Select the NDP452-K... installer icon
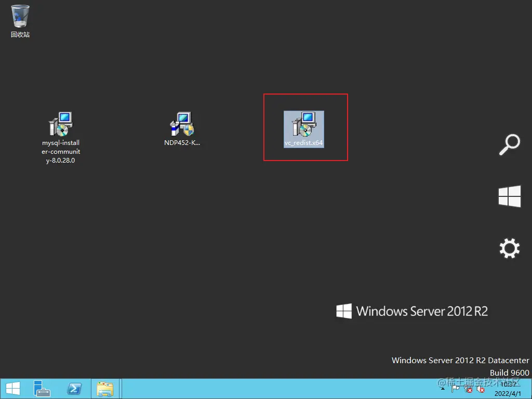This screenshot has width=532, height=399. click(182, 129)
